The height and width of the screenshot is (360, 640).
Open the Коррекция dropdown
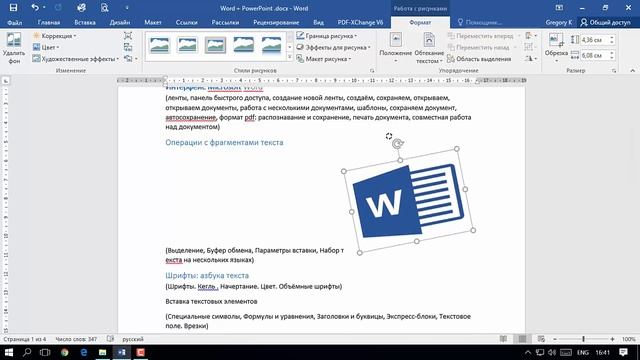point(54,36)
